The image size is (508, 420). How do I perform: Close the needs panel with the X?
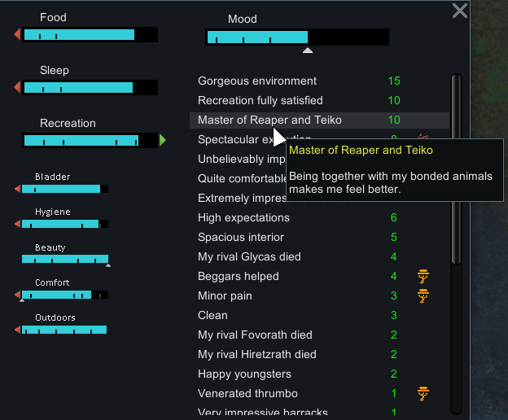click(460, 11)
